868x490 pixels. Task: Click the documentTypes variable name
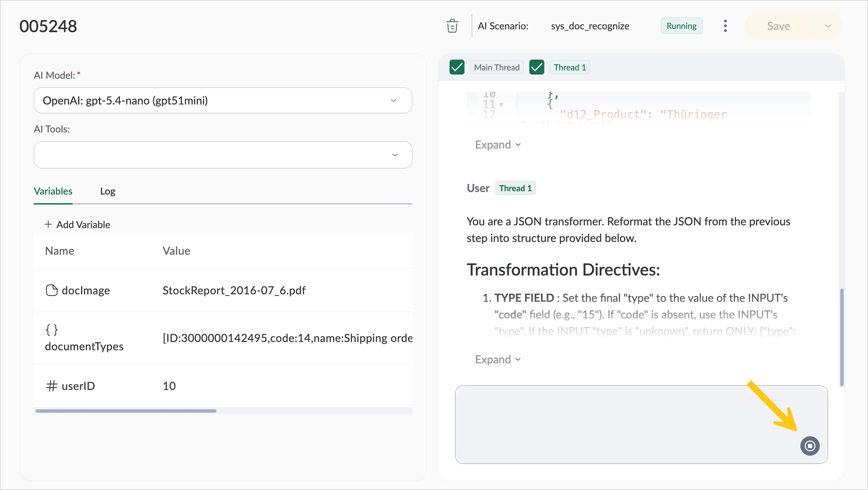click(x=84, y=346)
